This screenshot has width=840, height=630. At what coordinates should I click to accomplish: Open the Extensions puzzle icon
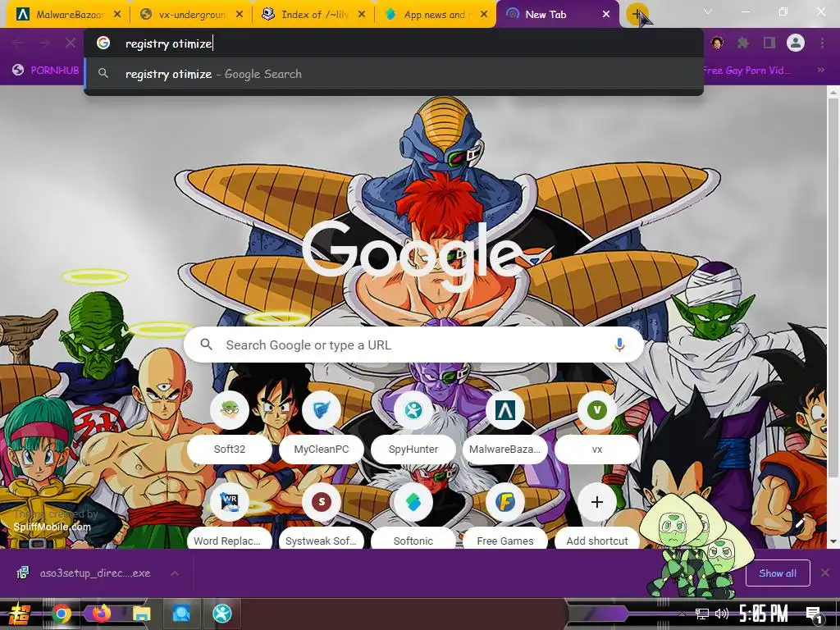[x=743, y=43]
